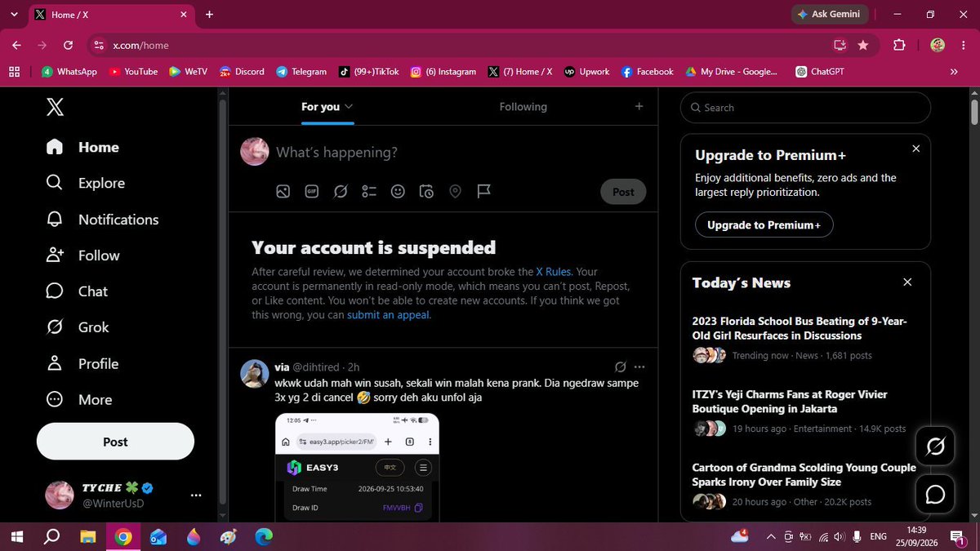Open the emoji picker in composer
The image size is (980, 551).
(x=398, y=191)
